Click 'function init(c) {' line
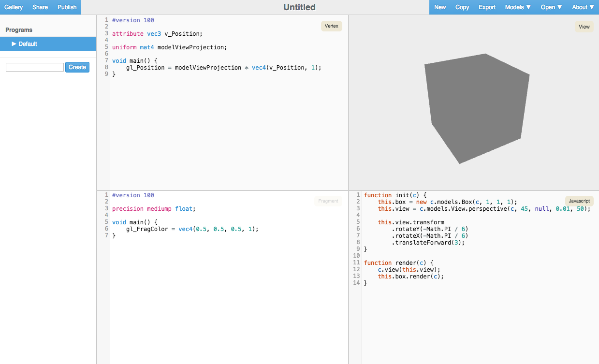599x364 pixels. click(x=395, y=195)
